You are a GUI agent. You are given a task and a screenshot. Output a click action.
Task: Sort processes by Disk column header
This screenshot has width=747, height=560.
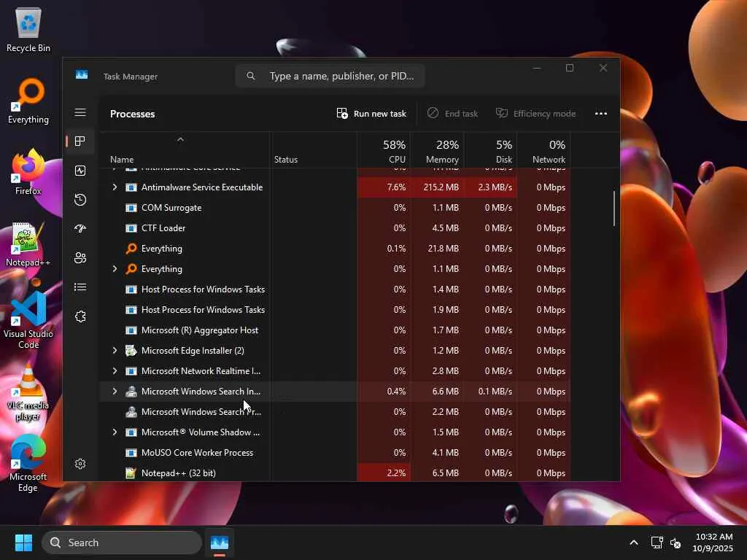(x=490, y=150)
